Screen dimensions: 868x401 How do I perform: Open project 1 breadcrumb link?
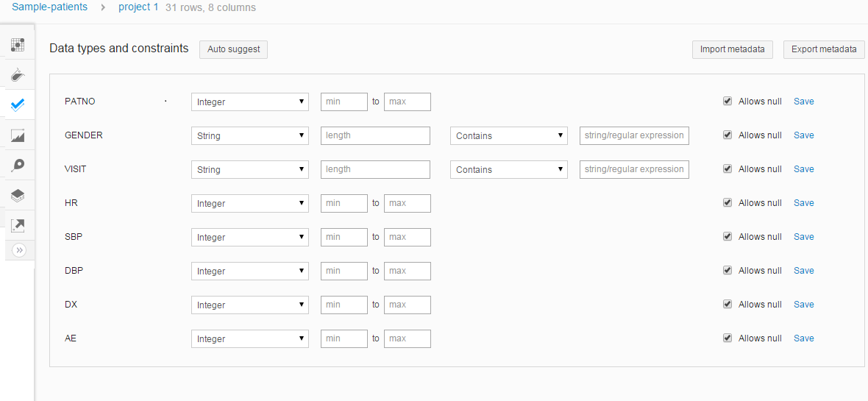[138, 7]
